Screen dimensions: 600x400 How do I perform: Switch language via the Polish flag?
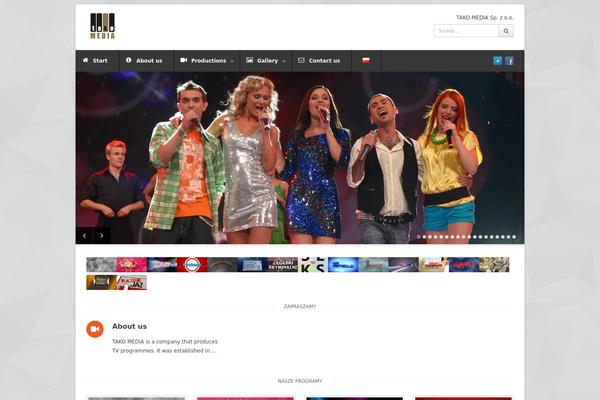366,61
